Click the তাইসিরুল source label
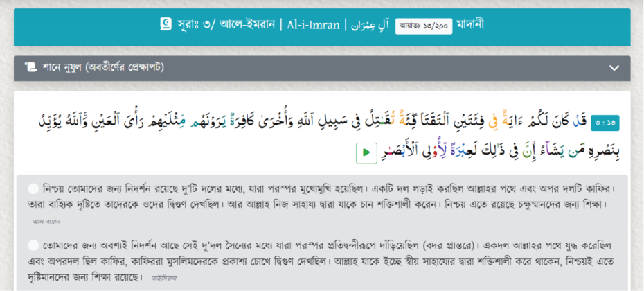Screen dimensions: 644x291 pyautogui.click(x=164, y=279)
